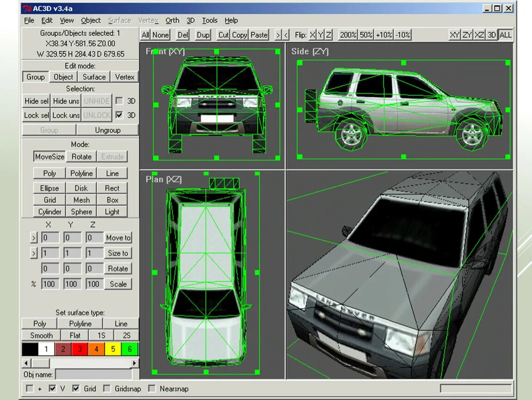This screenshot has height=400, width=532.
Task: Set surface type to Smooth
Action: coord(41,336)
